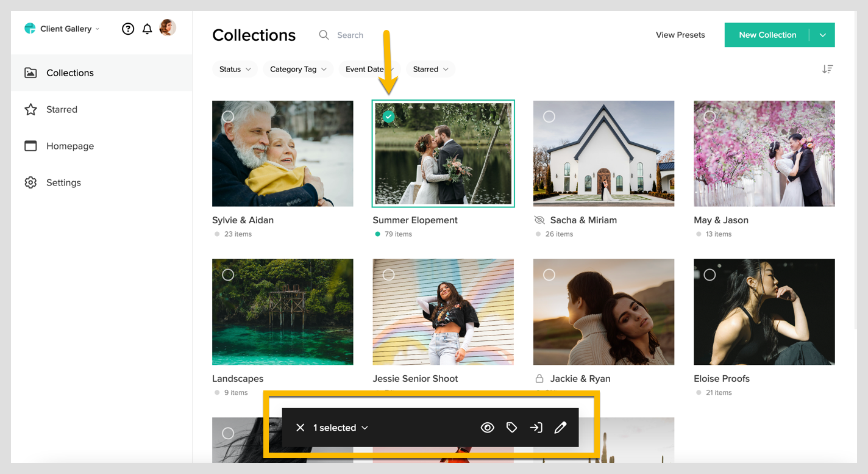Click the visibility eye icon in selection bar

(x=487, y=428)
